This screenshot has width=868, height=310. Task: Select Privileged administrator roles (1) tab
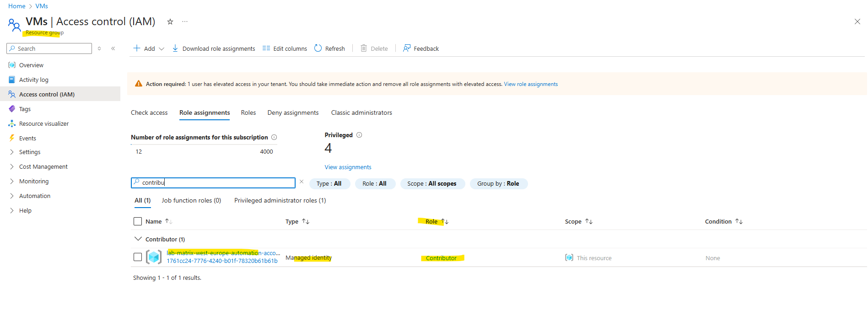[280, 201]
